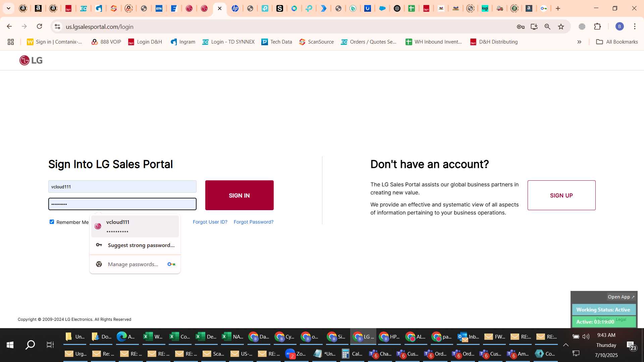Open Orders / Quotes bookmark

(369, 42)
